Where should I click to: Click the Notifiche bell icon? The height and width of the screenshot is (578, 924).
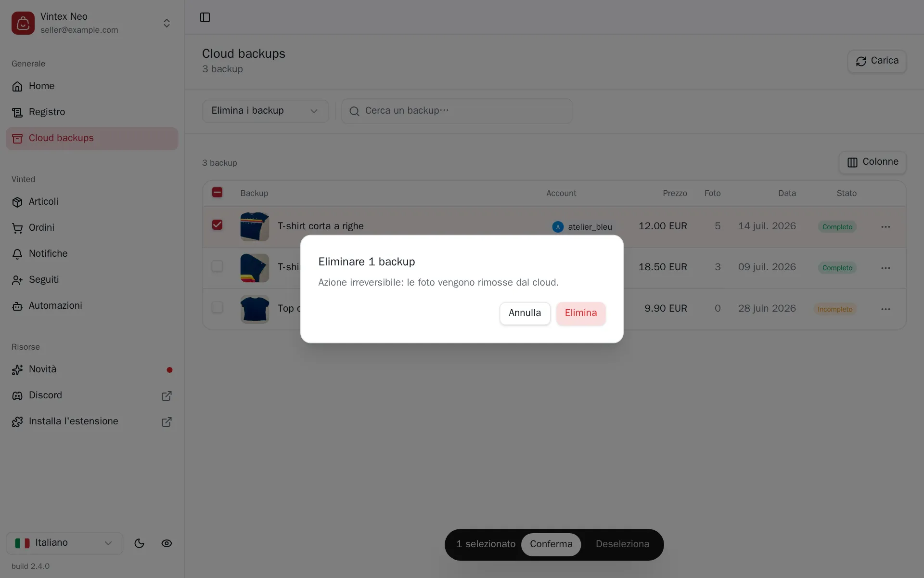[17, 254]
